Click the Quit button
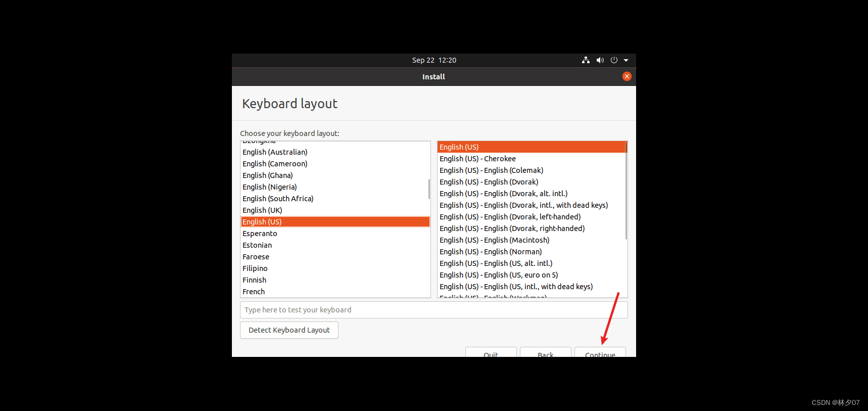The image size is (868, 411). [x=491, y=352]
